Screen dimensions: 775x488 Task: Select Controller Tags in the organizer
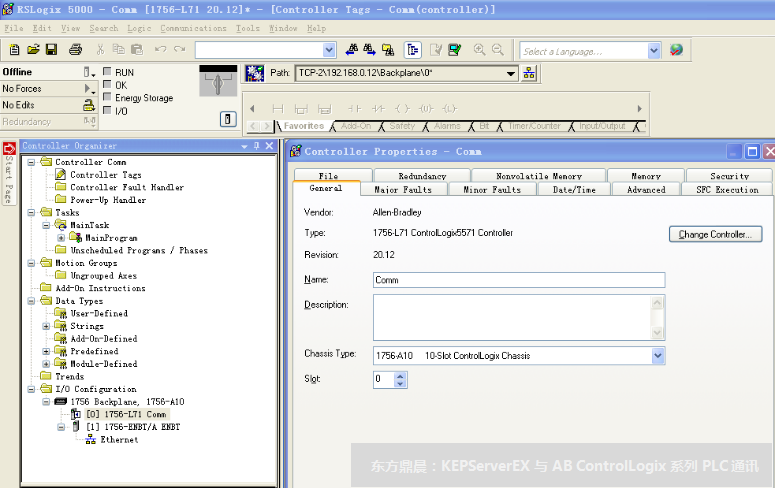106,175
